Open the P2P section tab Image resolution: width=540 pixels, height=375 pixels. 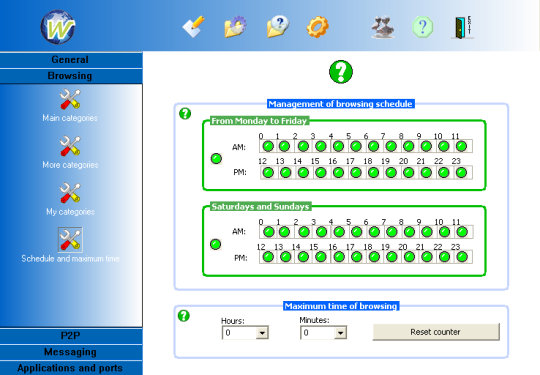[x=71, y=336]
